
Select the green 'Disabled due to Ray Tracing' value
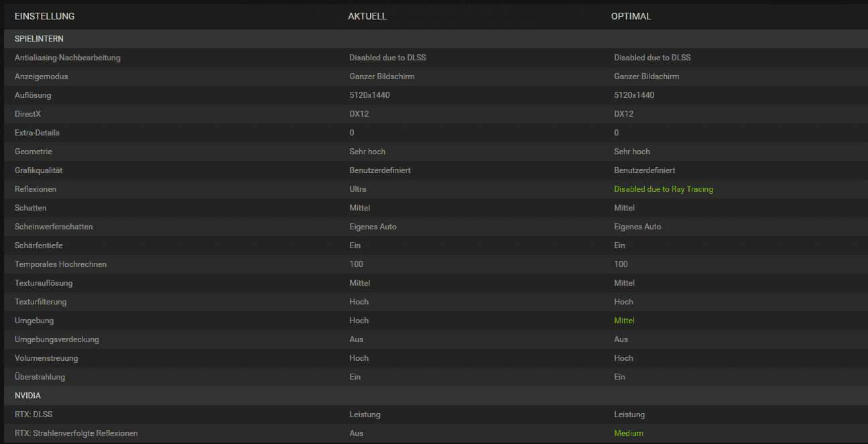click(x=663, y=189)
